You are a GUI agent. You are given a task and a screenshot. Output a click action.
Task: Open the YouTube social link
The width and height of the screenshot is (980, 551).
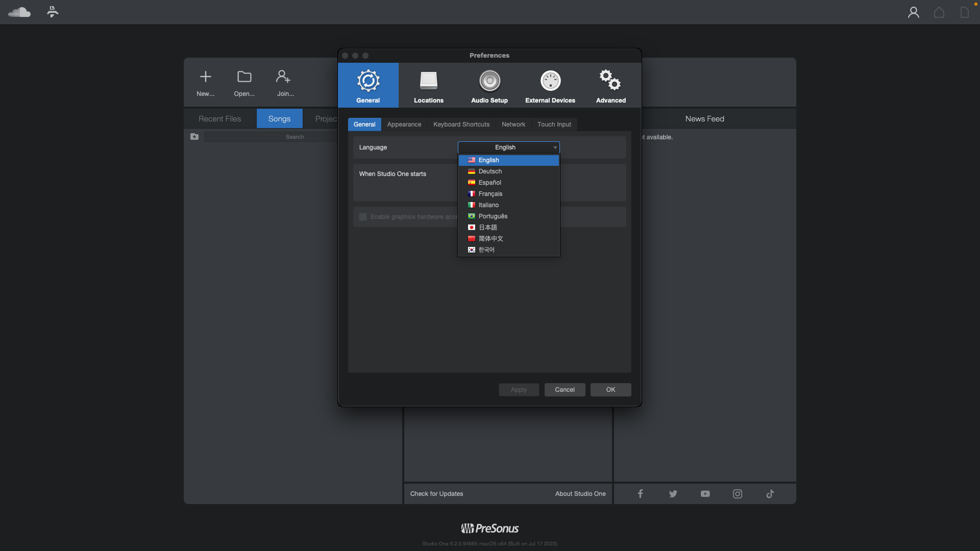705,494
